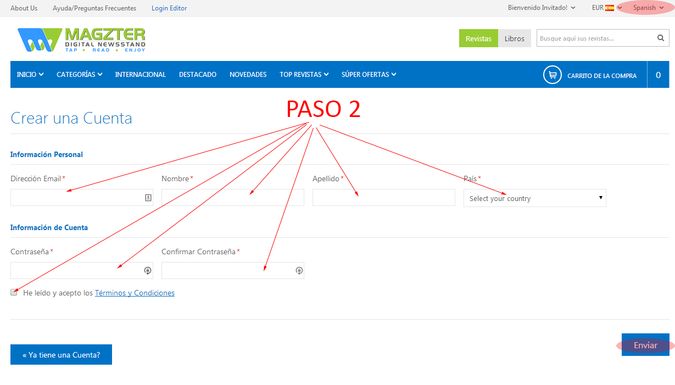Click the search magnifier icon
This screenshot has width=675, height=385.
(x=660, y=38)
